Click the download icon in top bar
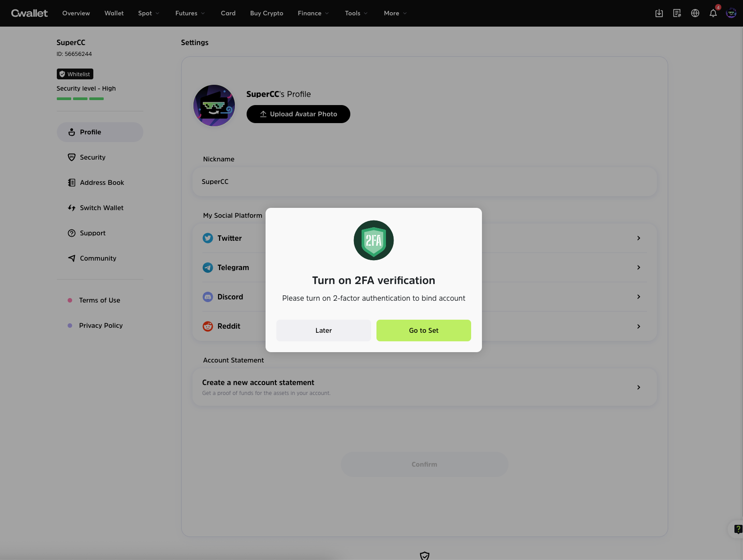The width and height of the screenshot is (743, 560). tap(659, 13)
